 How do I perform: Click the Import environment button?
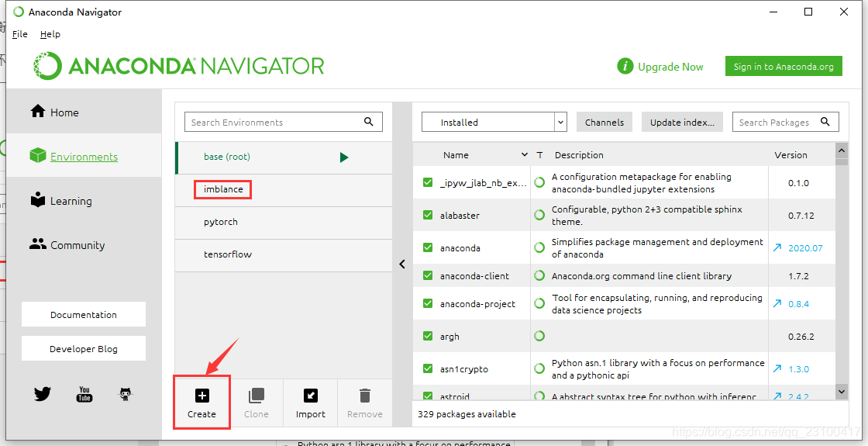tap(311, 403)
